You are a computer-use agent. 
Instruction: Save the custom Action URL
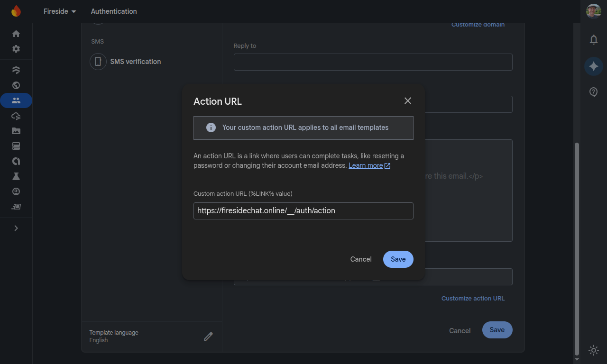pos(398,259)
